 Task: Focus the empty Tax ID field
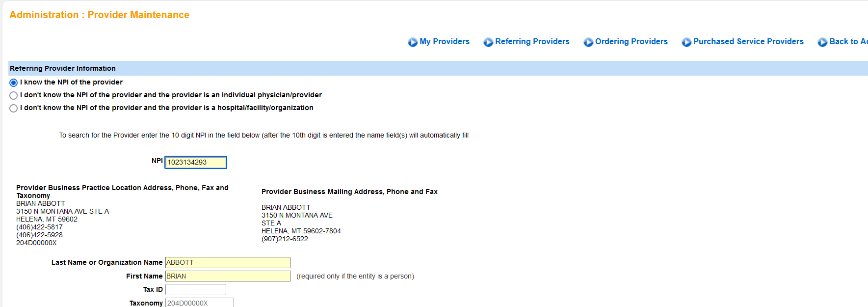point(196,289)
